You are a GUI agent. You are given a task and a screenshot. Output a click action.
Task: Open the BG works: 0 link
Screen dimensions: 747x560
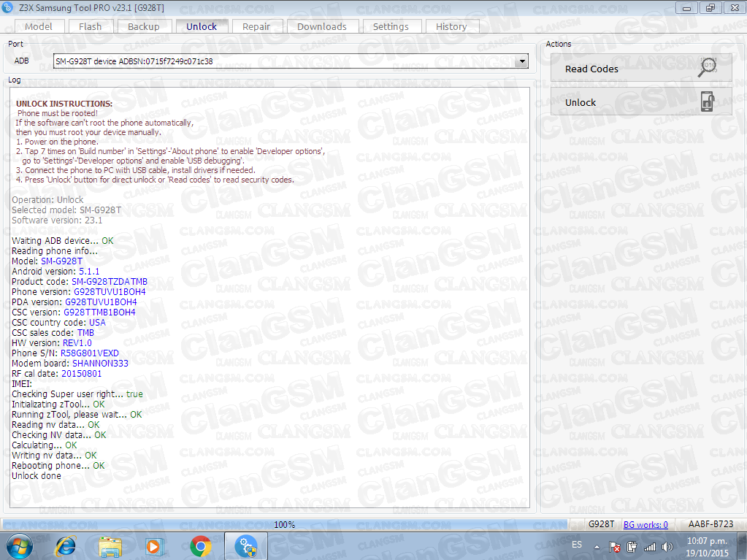[646, 524]
